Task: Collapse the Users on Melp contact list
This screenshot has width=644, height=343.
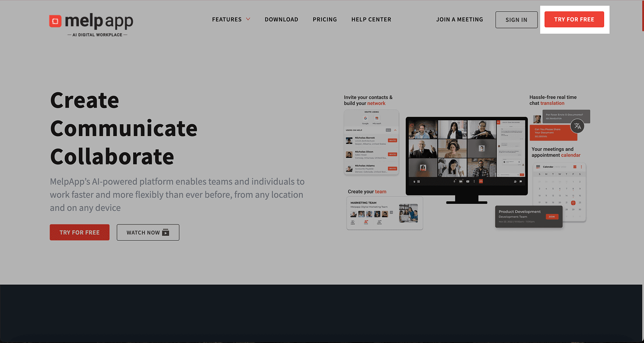Action: 395,130
